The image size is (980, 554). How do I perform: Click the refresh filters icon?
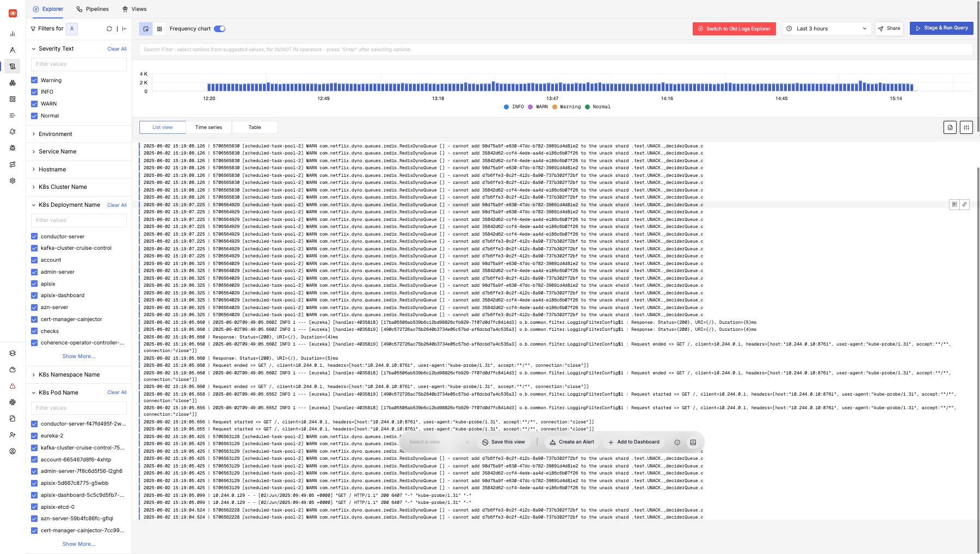pyautogui.click(x=109, y=29)
